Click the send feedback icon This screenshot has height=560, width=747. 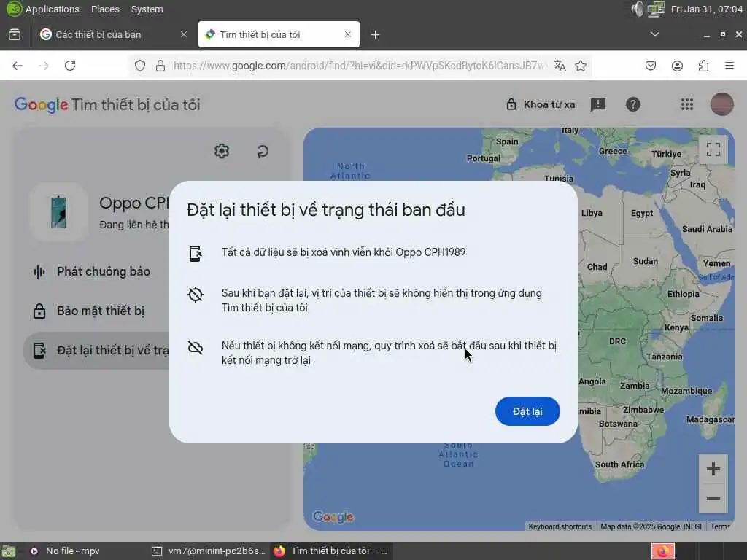pos(598,104)
